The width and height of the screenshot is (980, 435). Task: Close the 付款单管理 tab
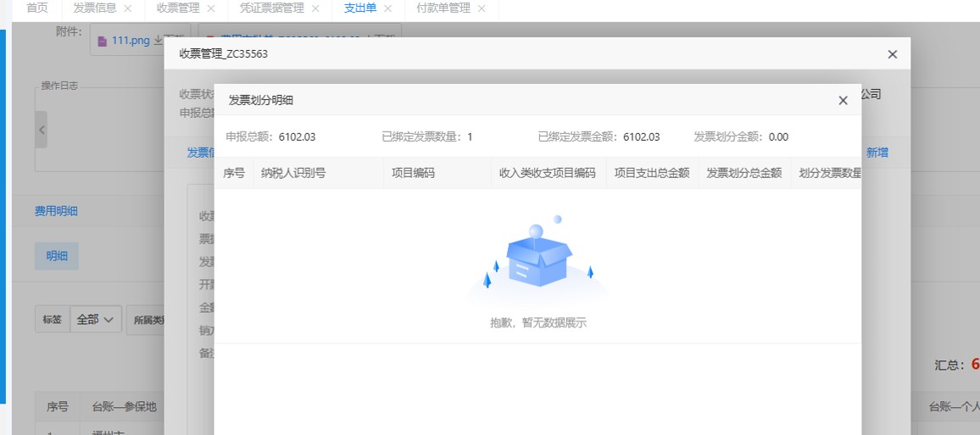[482, 8]
